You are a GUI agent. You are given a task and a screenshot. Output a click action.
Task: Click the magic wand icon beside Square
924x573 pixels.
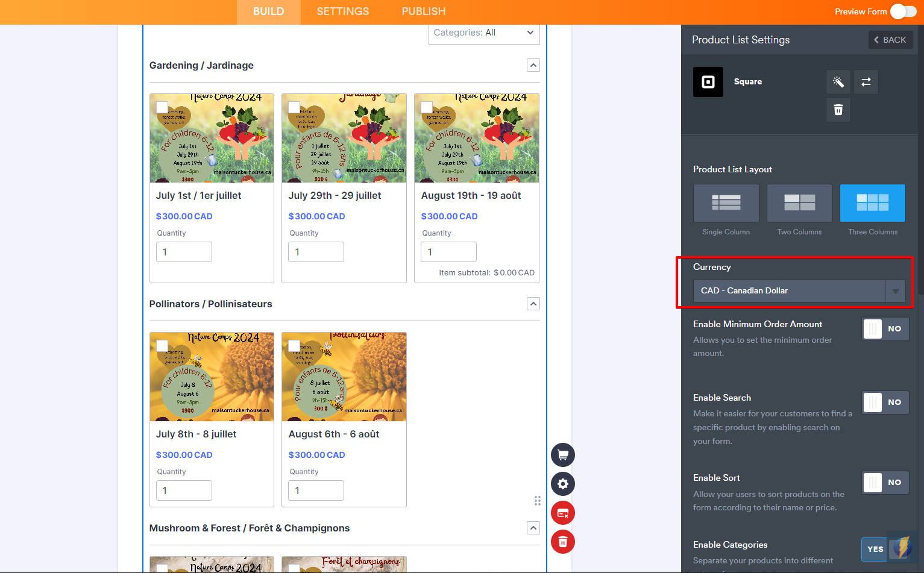point(838,82)
